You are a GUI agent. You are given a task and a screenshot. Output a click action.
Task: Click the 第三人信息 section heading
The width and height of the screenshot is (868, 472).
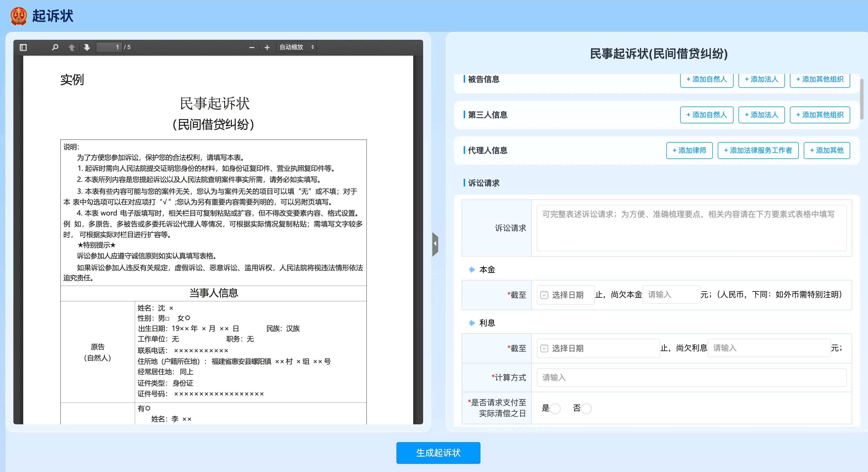pos(488,115)
